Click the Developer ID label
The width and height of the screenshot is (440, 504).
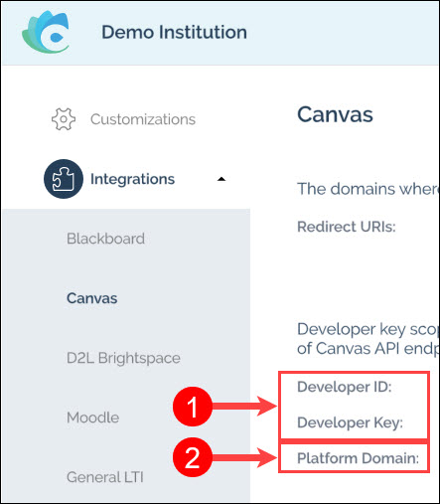[x=345, y=387]
